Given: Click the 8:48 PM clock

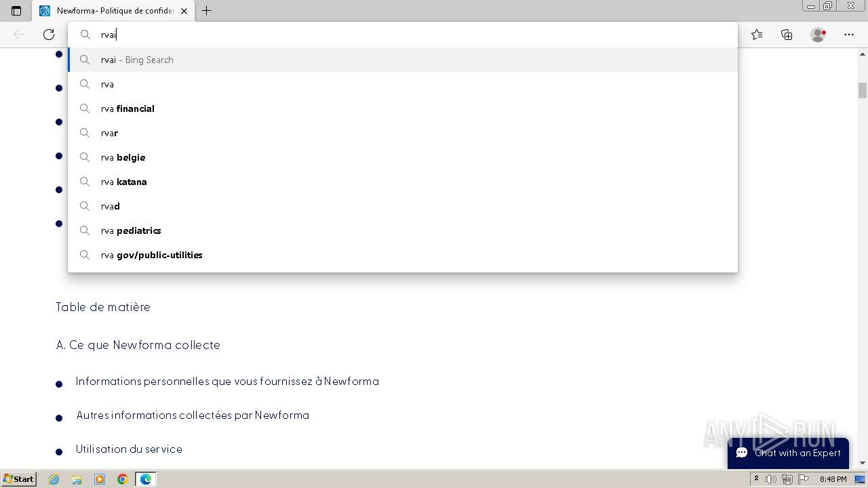Looking at the screenshot, I should (833, 479).
